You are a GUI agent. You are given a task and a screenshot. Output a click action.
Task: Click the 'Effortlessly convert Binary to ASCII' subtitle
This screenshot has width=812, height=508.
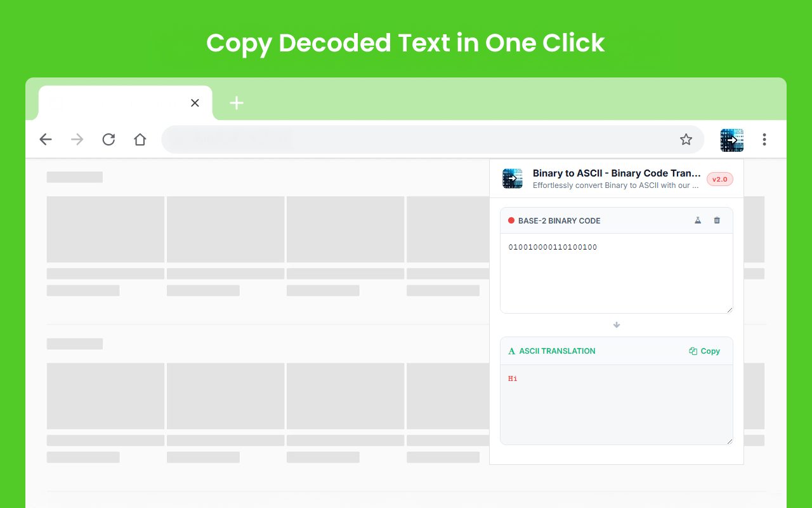(x=615, y=185)
